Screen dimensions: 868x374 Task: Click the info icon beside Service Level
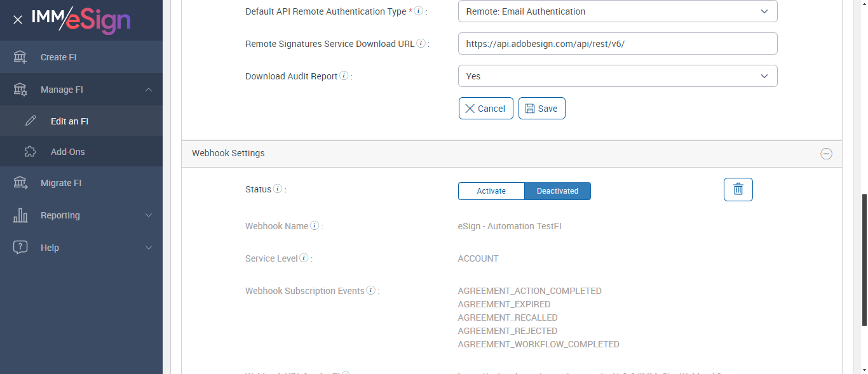pos(304,258)
